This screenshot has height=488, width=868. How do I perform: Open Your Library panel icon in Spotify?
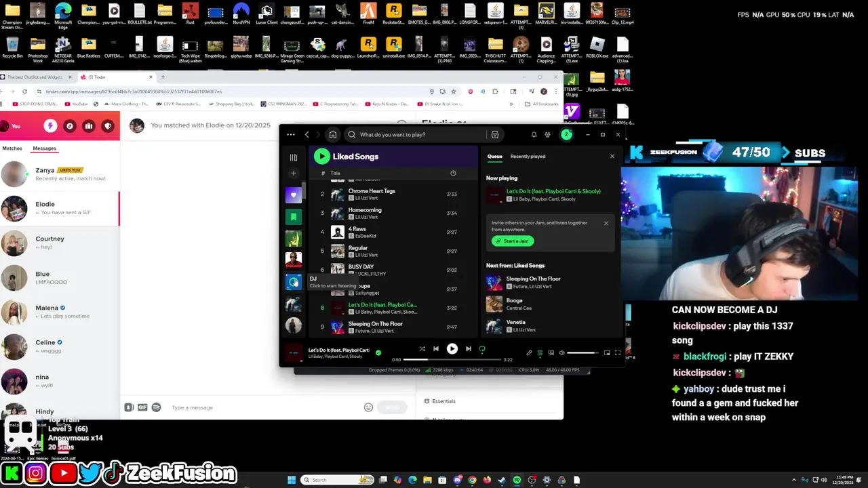[x=294, y=157]
